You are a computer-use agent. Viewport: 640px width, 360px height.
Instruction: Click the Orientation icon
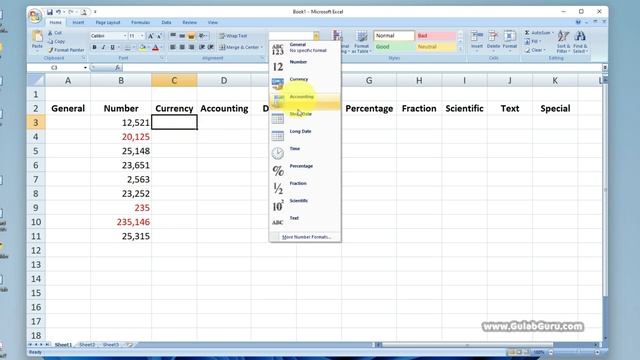pyautogui.click(x=202, y=36)
